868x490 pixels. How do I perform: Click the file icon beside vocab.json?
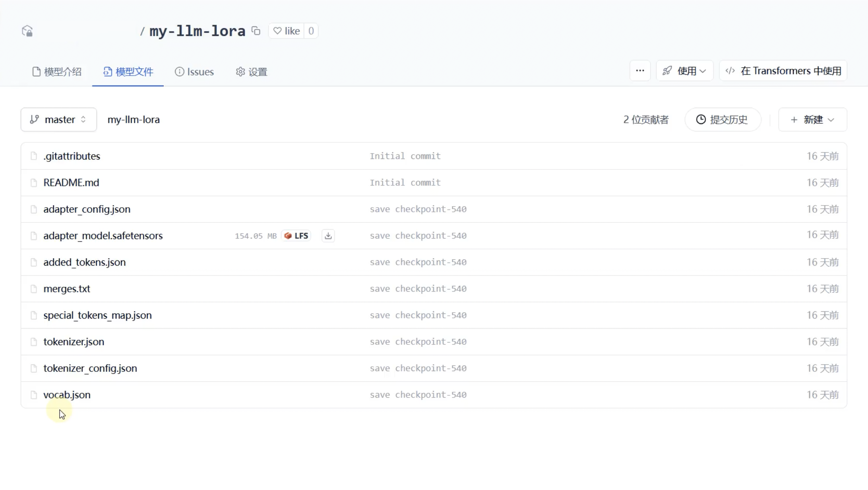[34, 395]
